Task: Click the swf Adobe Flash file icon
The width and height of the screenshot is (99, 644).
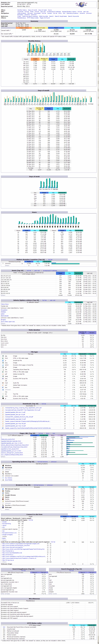Action: [3, 385]
